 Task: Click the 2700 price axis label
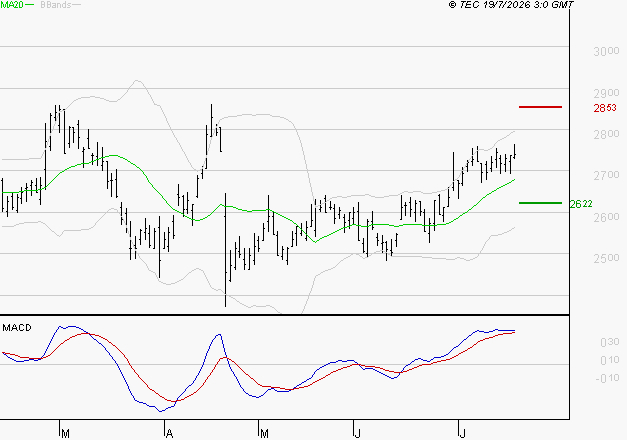606,175
